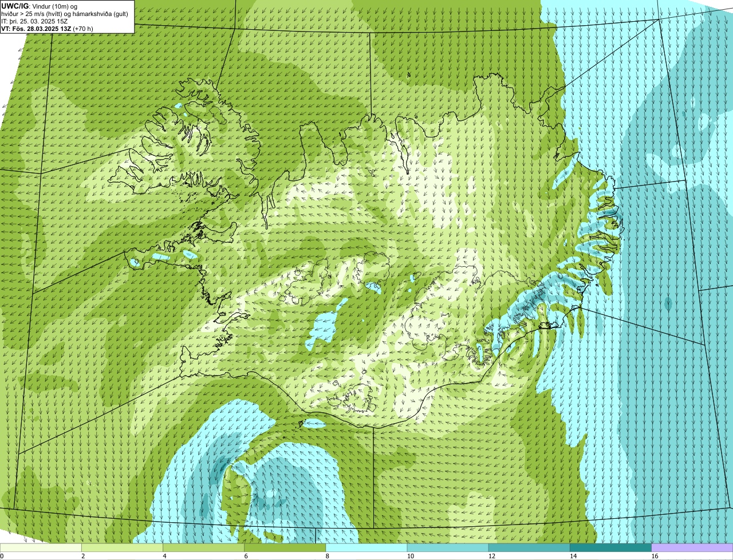Click the '0' label on the color scale
This screenshot has width=733, height=560.
2,556
